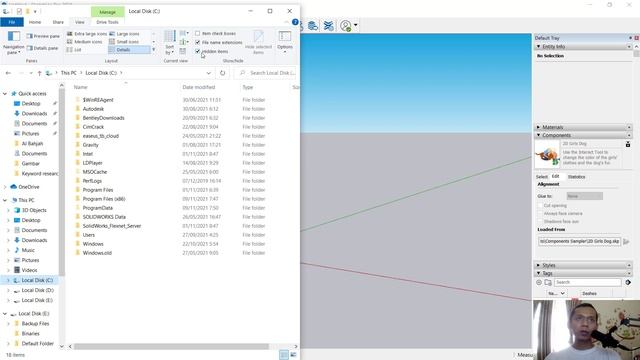
Task: Sort by the Date modified column header
Action: click(199, 87)
